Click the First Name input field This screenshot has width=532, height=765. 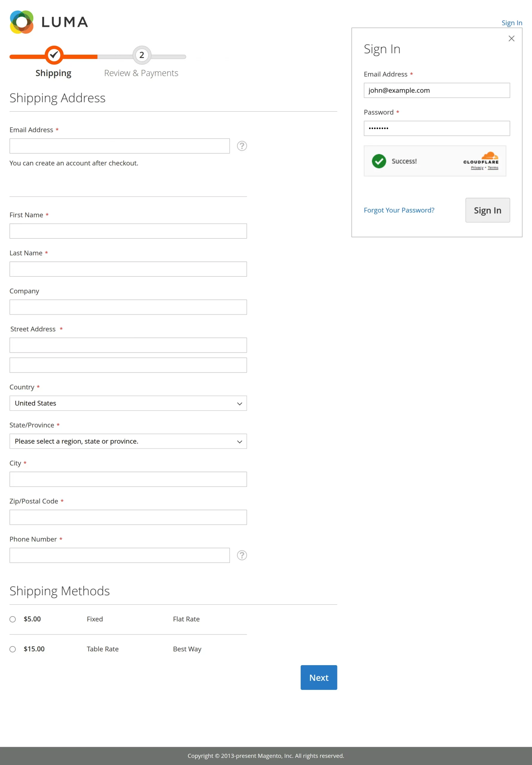click(128, 231)
